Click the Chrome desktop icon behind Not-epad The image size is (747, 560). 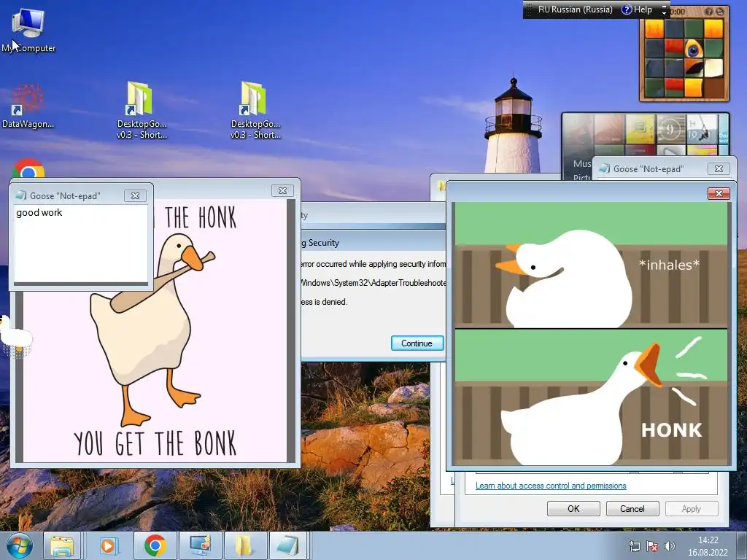click(x=28, y=169)
